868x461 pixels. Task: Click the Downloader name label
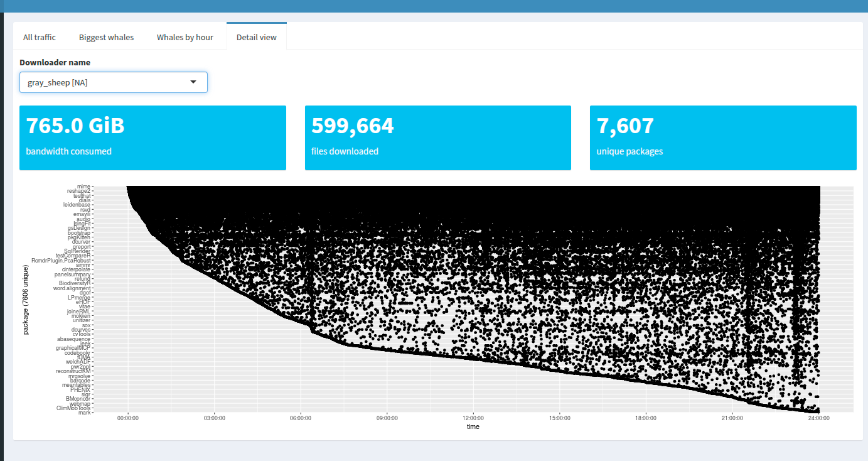point(55,62)
